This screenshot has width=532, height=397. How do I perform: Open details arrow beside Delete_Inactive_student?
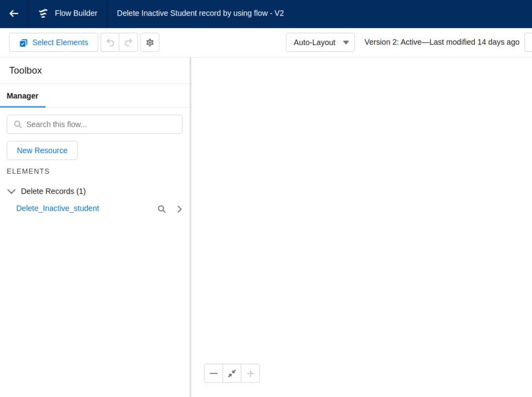click(x=179, y=209)
